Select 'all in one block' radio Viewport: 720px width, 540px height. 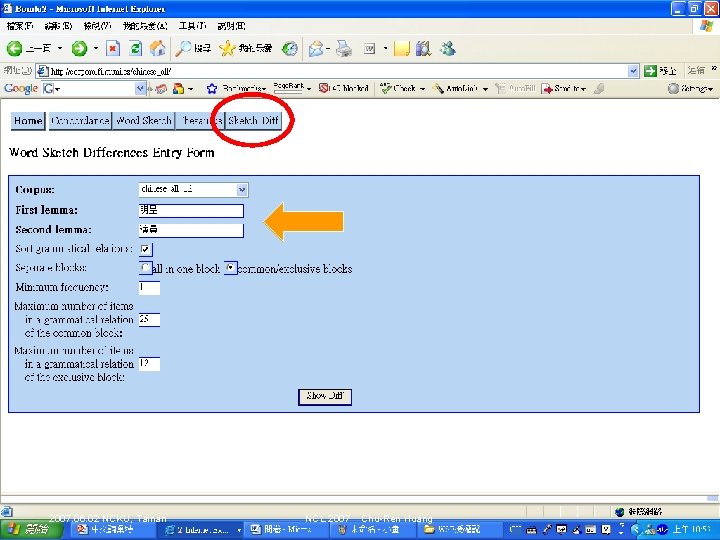tap(145, 268)
